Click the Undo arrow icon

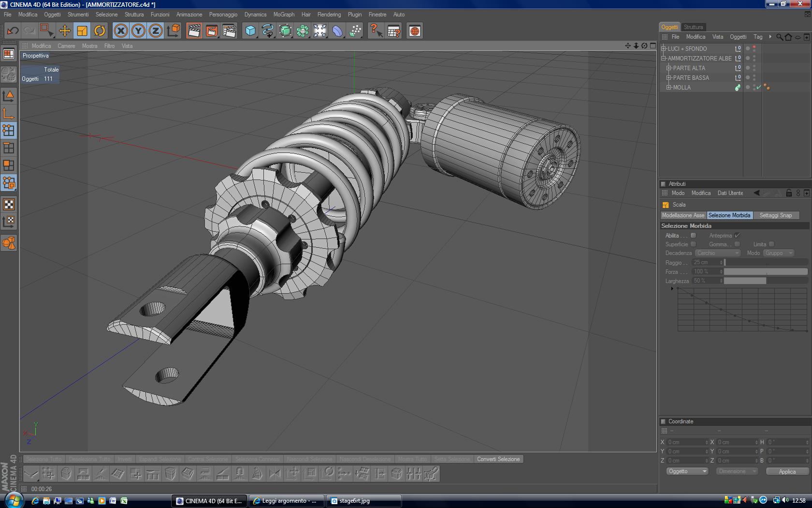pyautogui.click(x=13, y=31)
